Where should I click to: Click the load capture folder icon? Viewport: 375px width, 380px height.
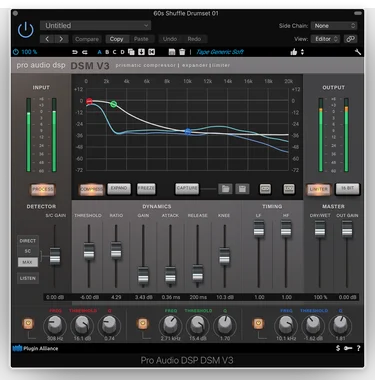(x=225, y=189)
